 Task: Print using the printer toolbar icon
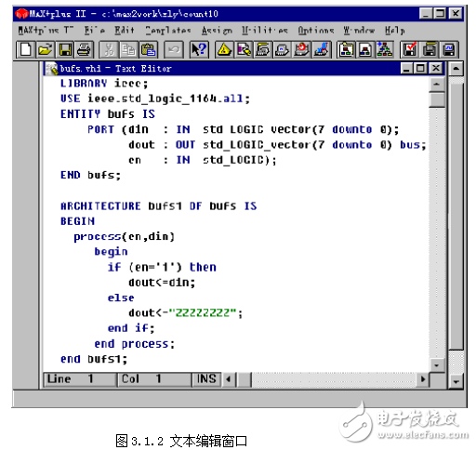coord(84,49)
